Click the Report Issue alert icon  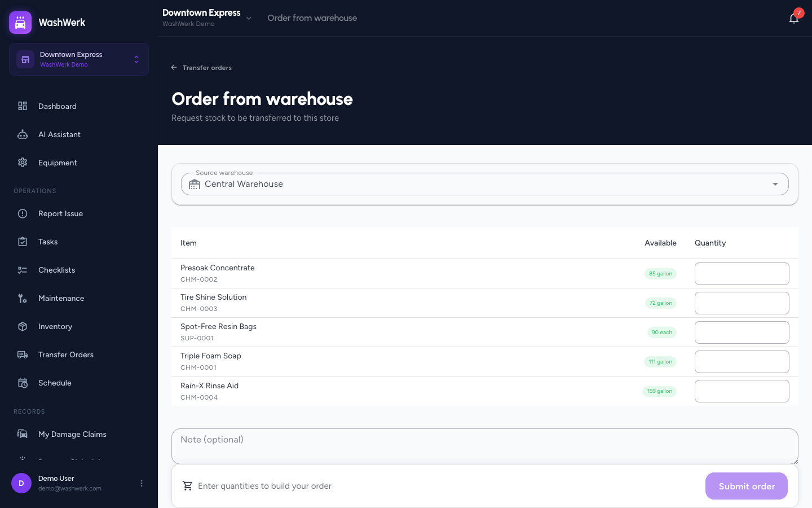(x=23, y=213)
